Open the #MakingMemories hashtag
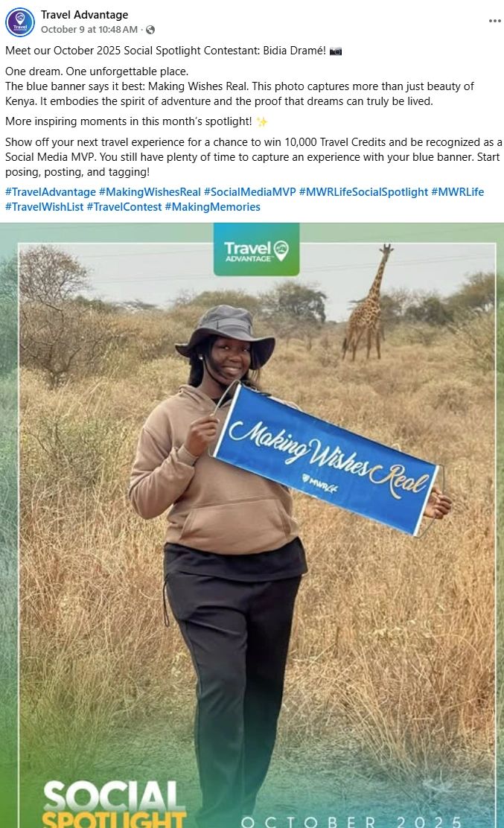504x828 pixels. tap(213, 206)
